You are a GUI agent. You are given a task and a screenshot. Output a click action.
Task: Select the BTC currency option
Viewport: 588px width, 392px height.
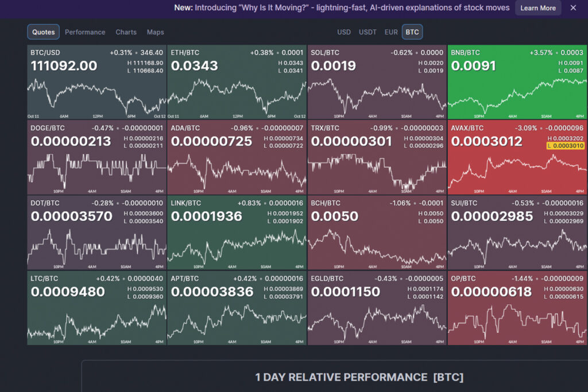pos(412,32)
